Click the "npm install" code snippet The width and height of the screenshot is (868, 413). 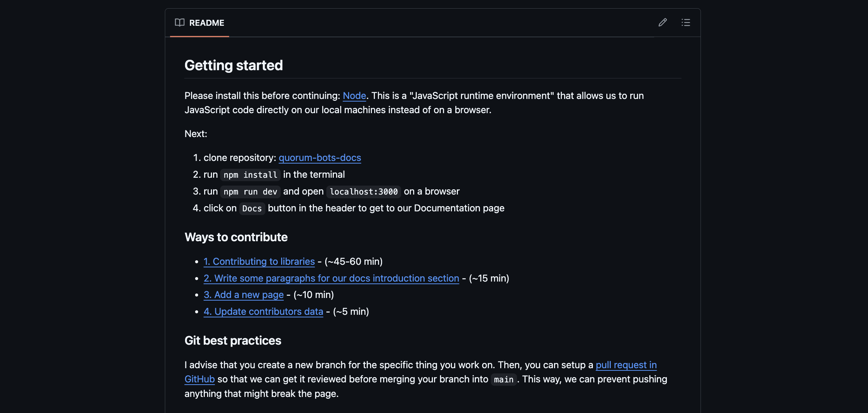(250, 175)
